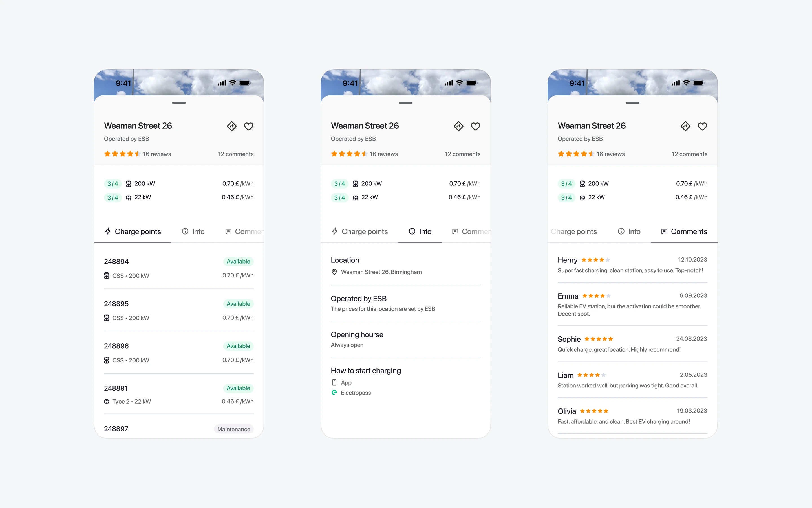
Task: Click CCS connector icon for 248894
Action: click(x=107, y=275)
